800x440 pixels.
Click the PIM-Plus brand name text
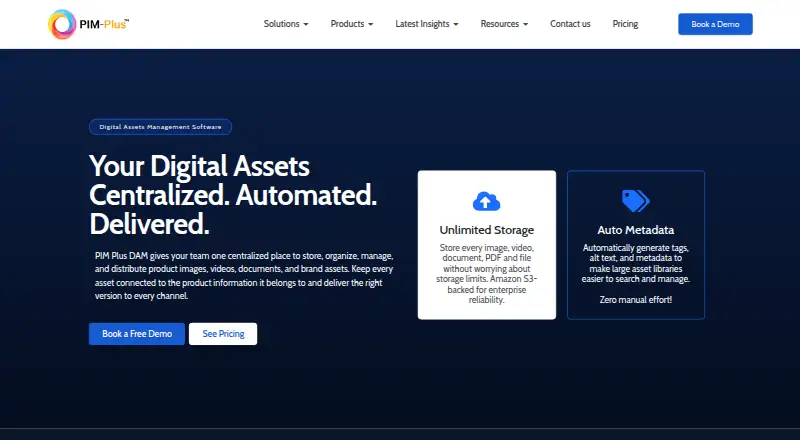104,24
